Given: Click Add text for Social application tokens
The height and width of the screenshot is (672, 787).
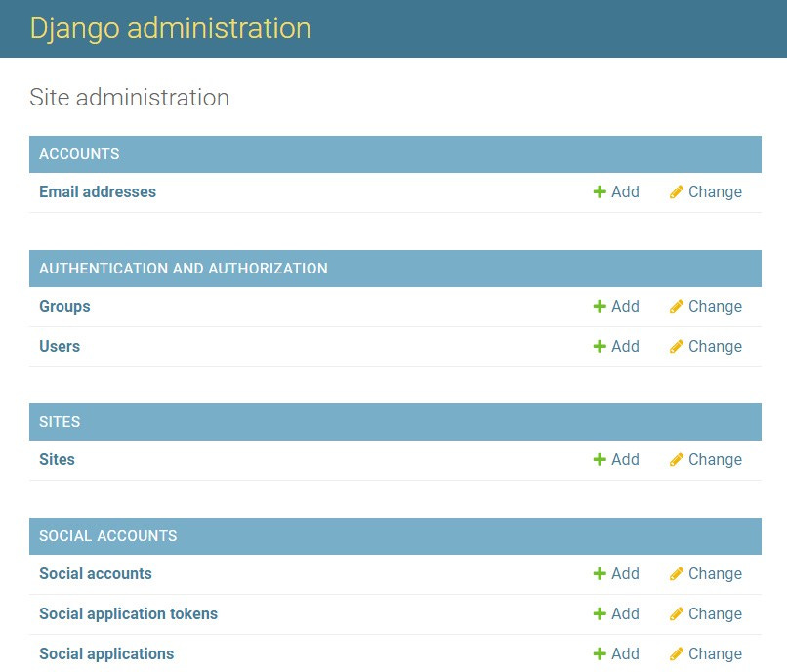Looking at the screenshot, I should [x=625, y=613].
